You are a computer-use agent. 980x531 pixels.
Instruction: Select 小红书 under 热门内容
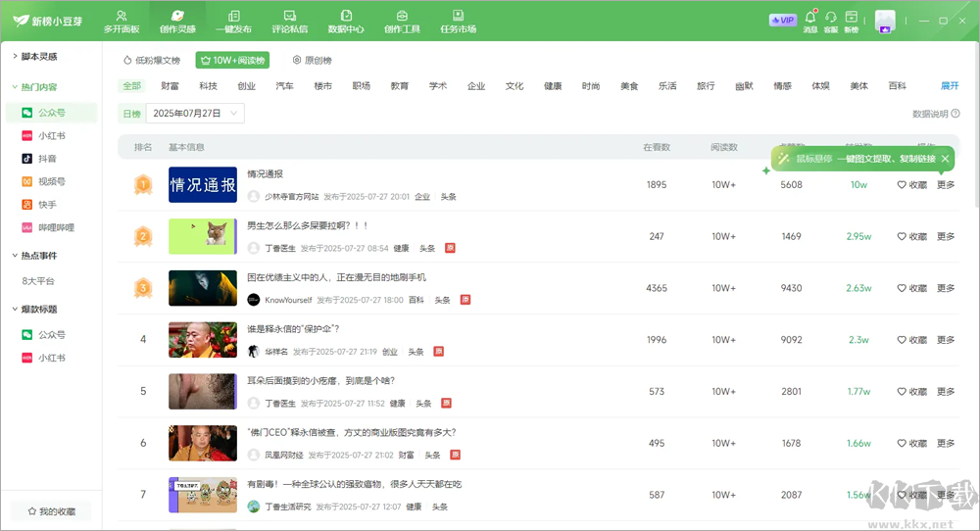[x=51, y=135]
